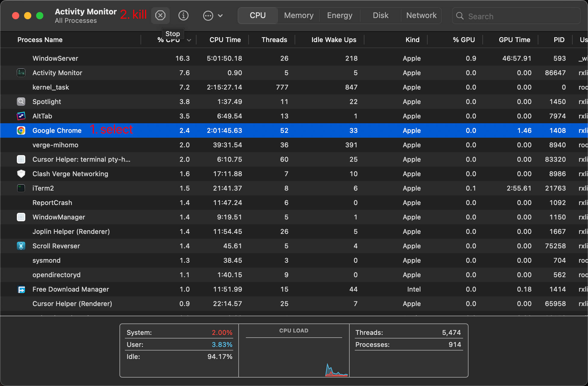Open the ellipsis actions menu
This screenshot has width=588, height=386.
[213, 15]
